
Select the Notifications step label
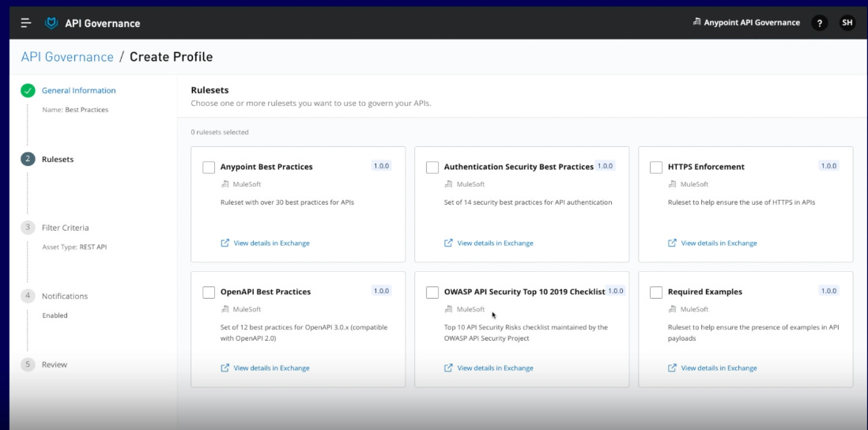tap(65, 296)
